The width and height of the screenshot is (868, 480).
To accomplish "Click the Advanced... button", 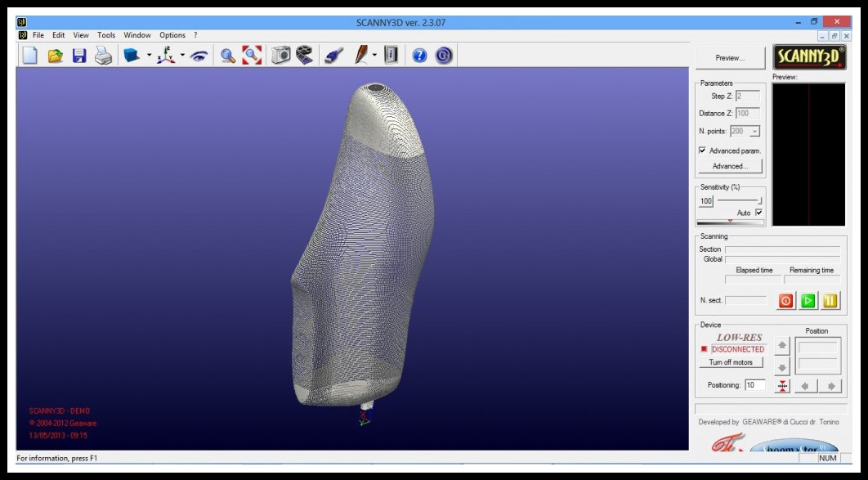I will 730,166.
